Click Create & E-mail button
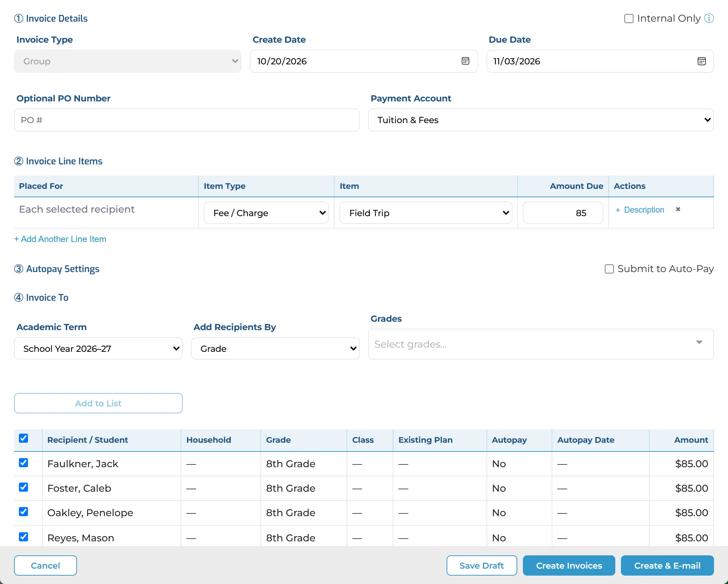728x584 pixels. coord(667,565)
